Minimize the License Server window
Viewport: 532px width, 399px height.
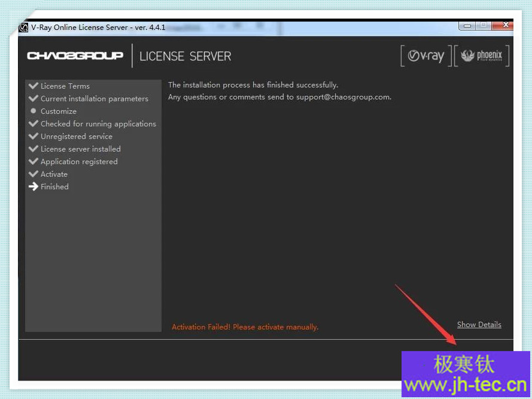coord(467,26)
